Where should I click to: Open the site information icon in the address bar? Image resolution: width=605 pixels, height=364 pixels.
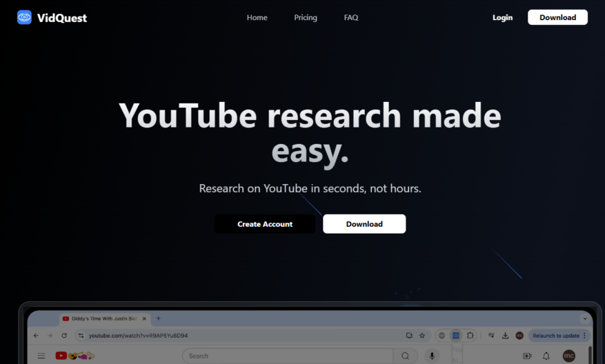point(81,336)
